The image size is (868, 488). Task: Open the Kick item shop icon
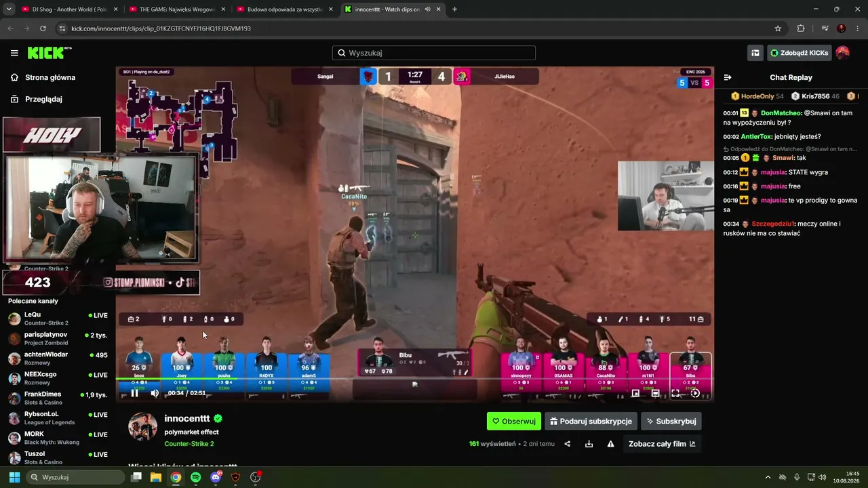[x=755, y=53]
